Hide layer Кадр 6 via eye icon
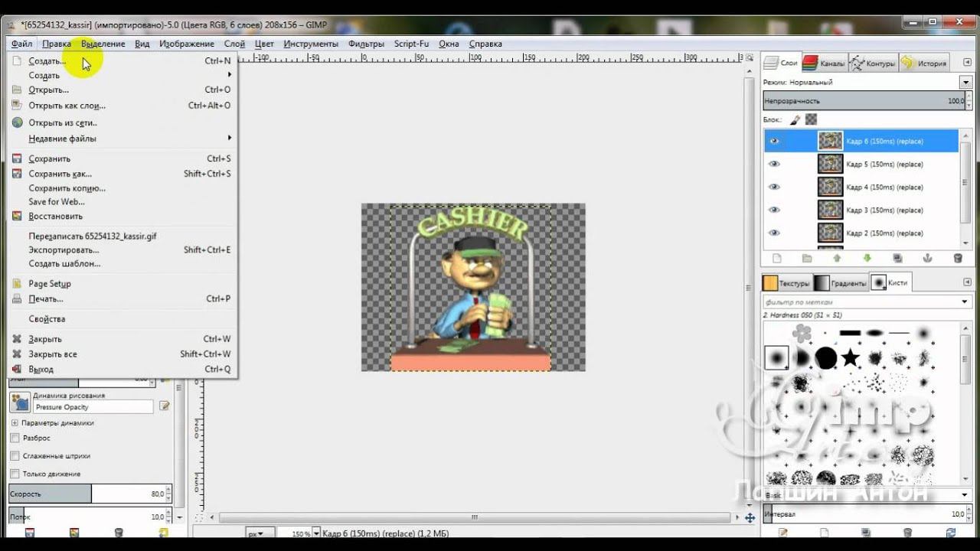The width and height of the screenshot is (980, 551). pos(774,141)
